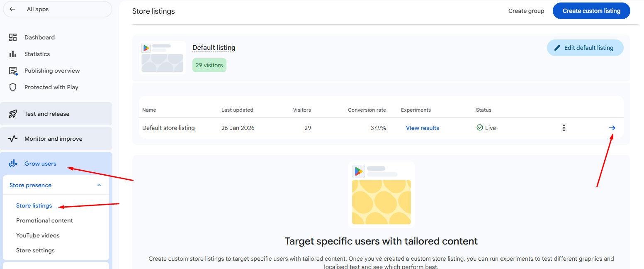Viewport: 644px width, 269px height.
Task: Open the three-dot menu for Default store listing
Action: 564,128
